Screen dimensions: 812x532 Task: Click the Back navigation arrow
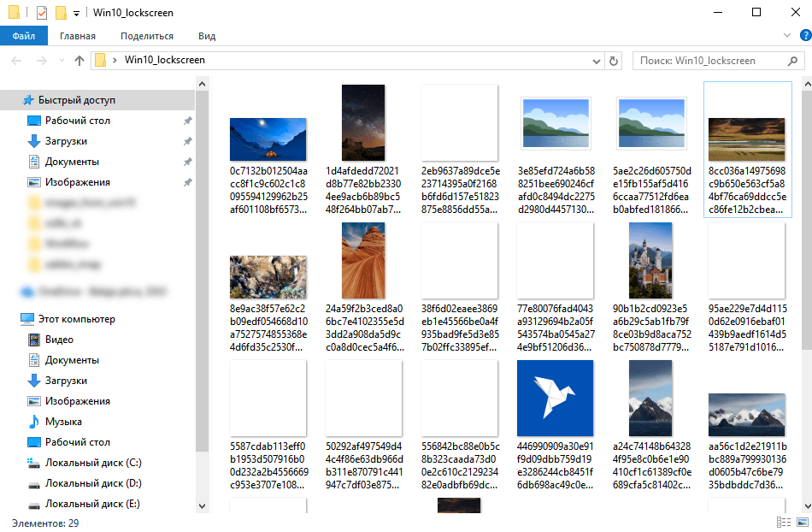[16, 61]
